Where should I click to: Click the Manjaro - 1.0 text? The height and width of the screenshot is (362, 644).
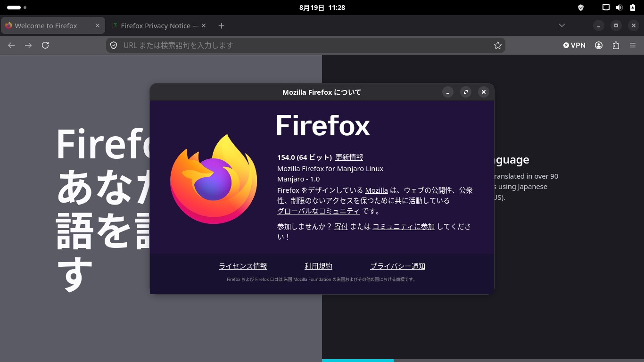coord(298,179)
